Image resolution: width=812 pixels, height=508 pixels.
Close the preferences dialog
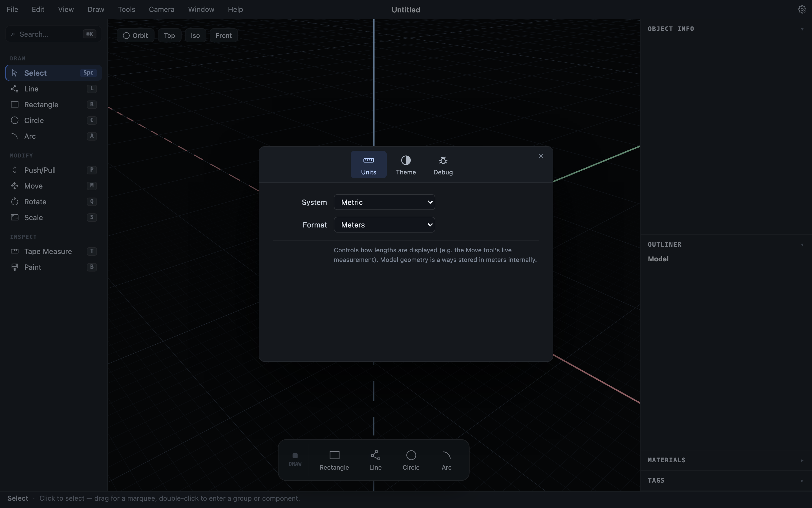click(540, 156)
